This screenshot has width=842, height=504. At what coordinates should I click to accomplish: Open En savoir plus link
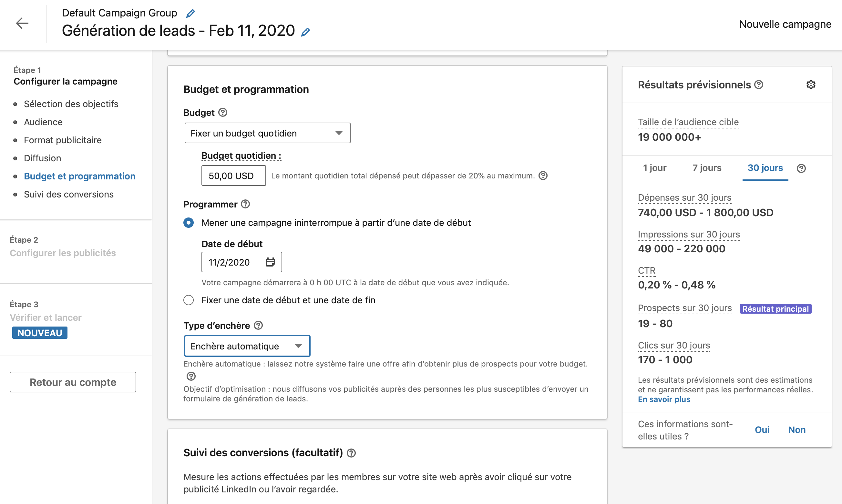click(x=664, y=399)
